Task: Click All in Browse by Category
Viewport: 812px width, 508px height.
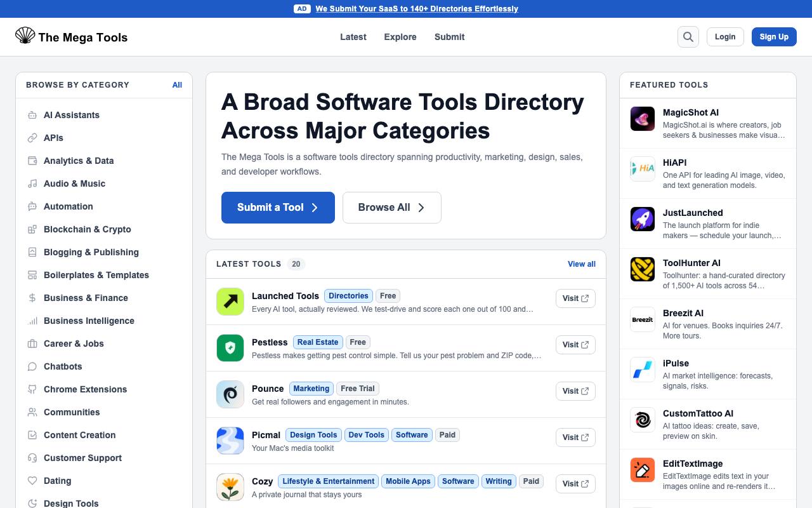Action: click(177, 85)
